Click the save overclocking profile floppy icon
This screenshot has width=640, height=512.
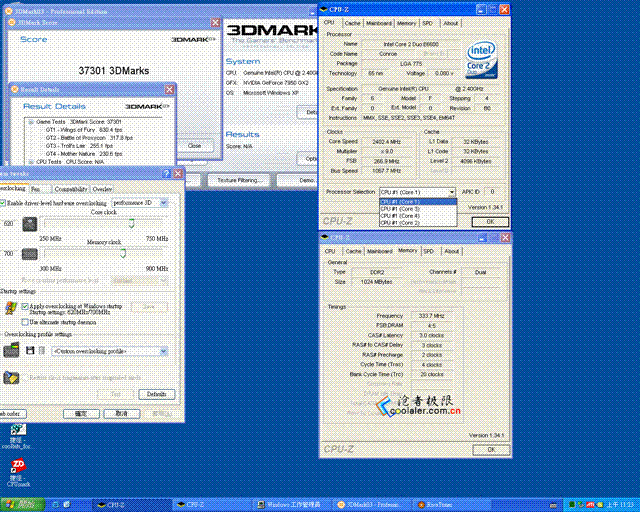point(30,350)
